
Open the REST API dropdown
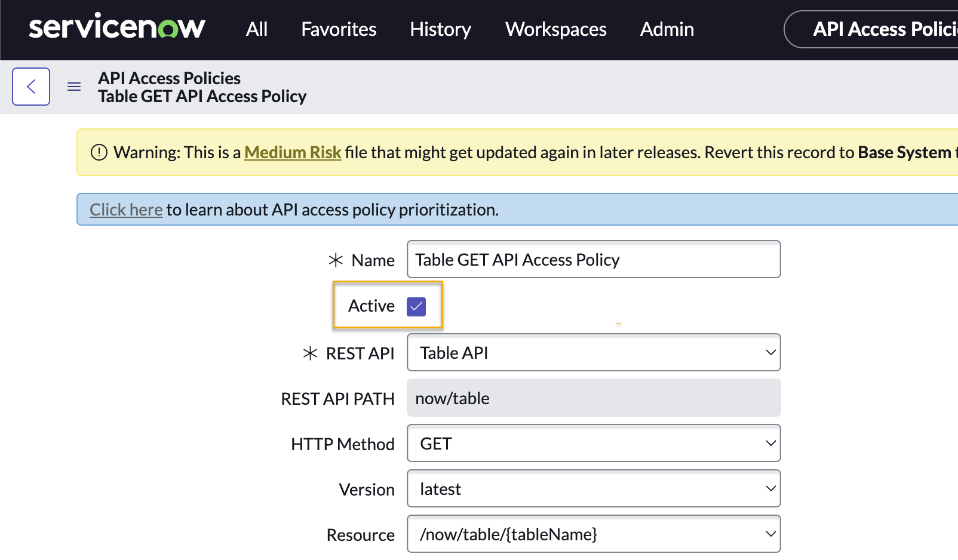[x=594, y=352]
